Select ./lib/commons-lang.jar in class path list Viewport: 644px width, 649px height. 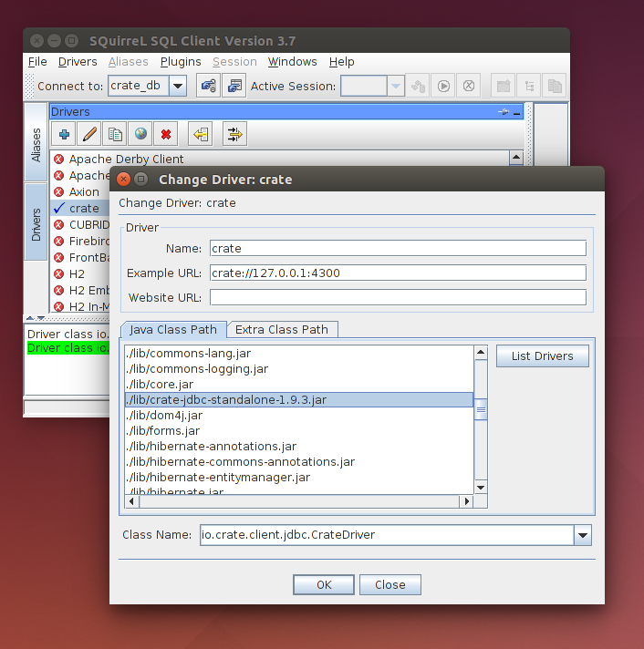[299, 354]
